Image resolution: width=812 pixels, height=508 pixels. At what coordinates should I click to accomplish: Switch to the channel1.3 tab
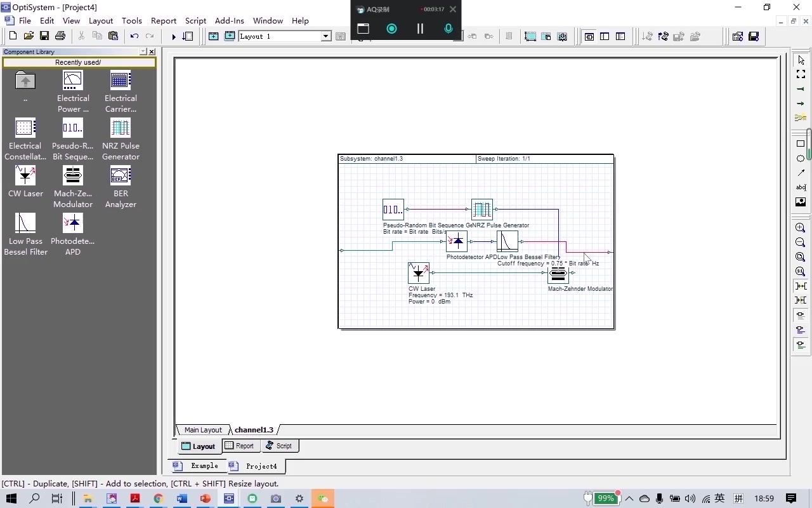coord(254,430)
